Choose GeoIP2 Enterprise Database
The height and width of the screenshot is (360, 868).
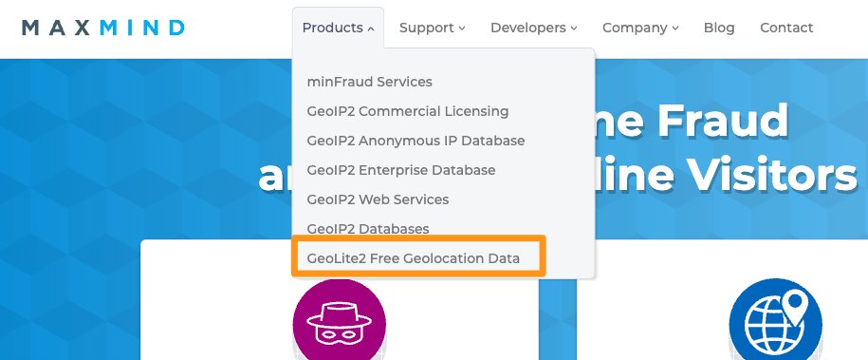401,170
